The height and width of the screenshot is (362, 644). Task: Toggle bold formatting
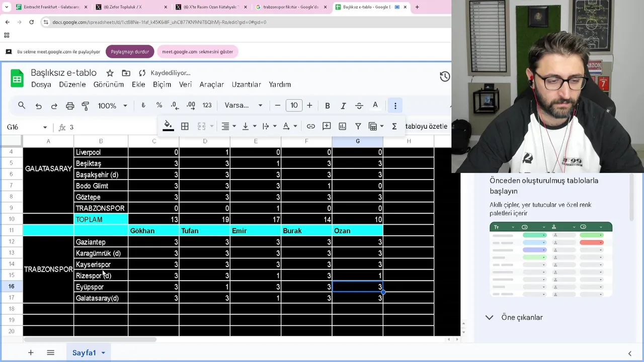327,106
